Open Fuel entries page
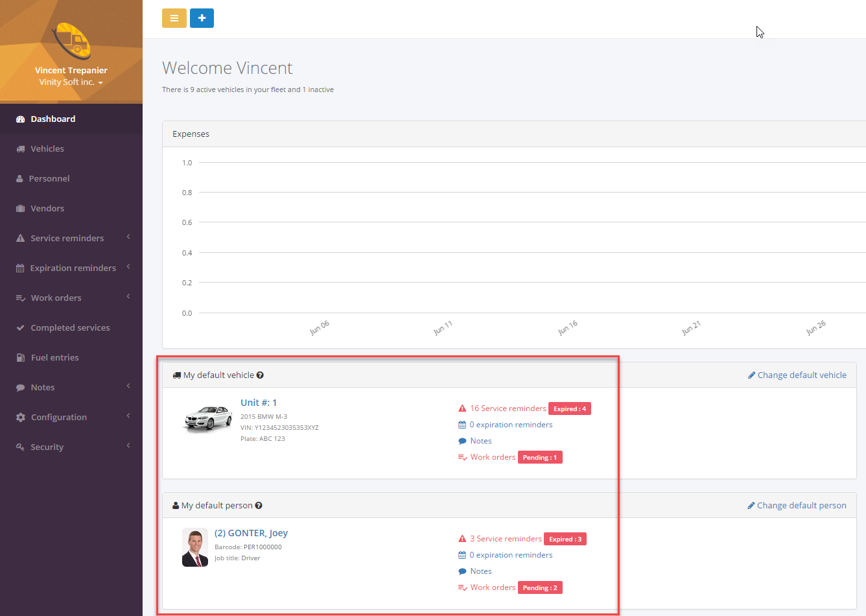Image resolution: width=866 pixels, height=616 pixels. pos(71,358)
